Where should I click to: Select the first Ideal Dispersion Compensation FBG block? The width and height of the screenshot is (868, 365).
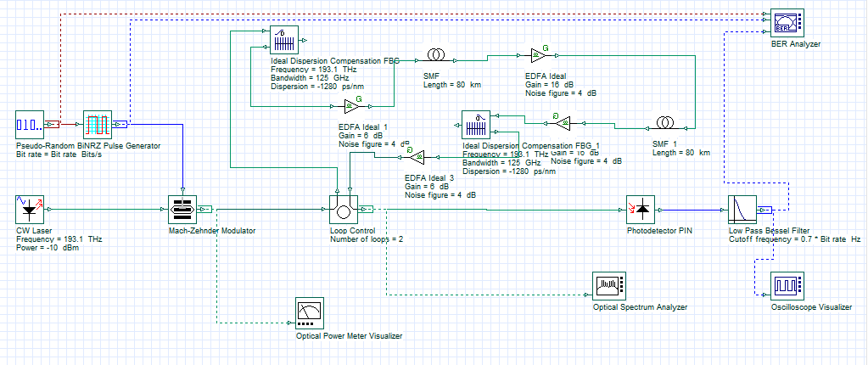coord(284,40)
